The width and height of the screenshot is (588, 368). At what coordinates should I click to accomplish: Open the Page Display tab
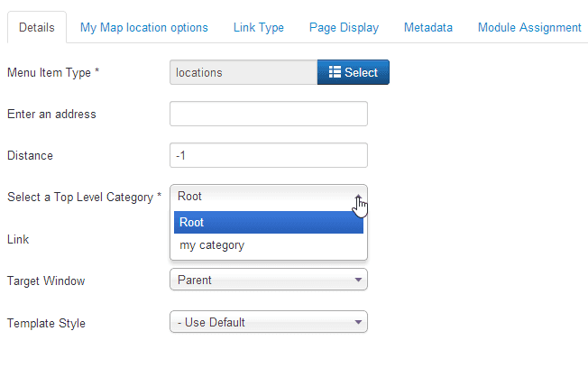344,28
